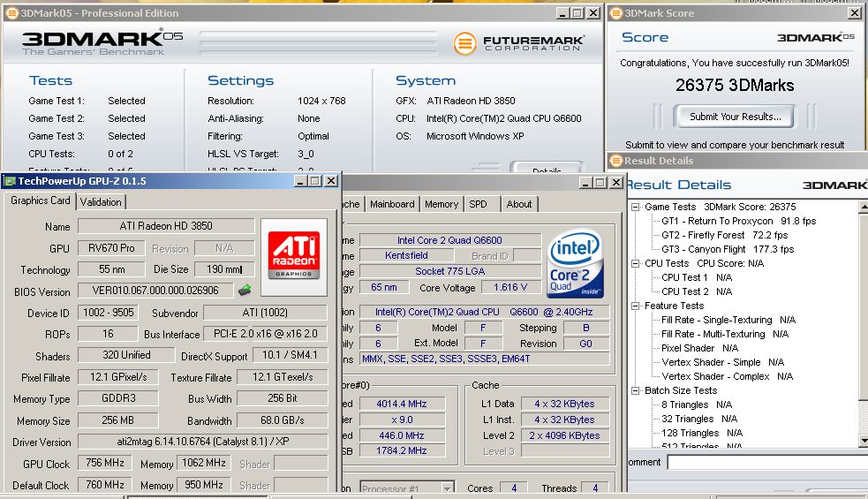Open the Mainboard tab in CPU-Z
The width and height of the screenshot is (868, 499).
(x=392, y=204)
